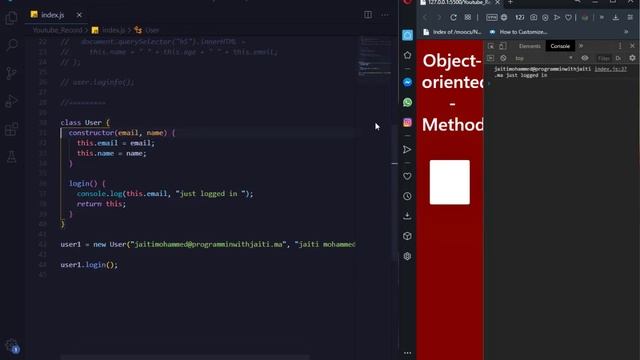640x360 pixels.
Task: Select the index.js editor tab
Action: [53, 15]
